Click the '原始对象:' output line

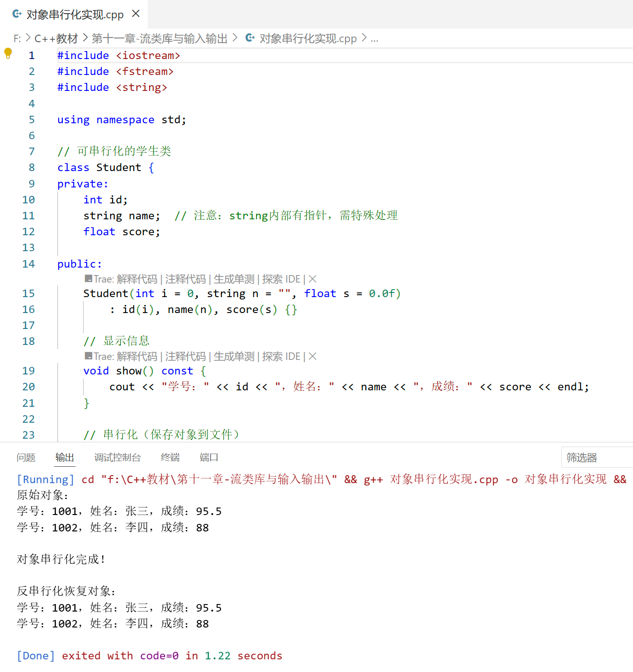(43, 495)
